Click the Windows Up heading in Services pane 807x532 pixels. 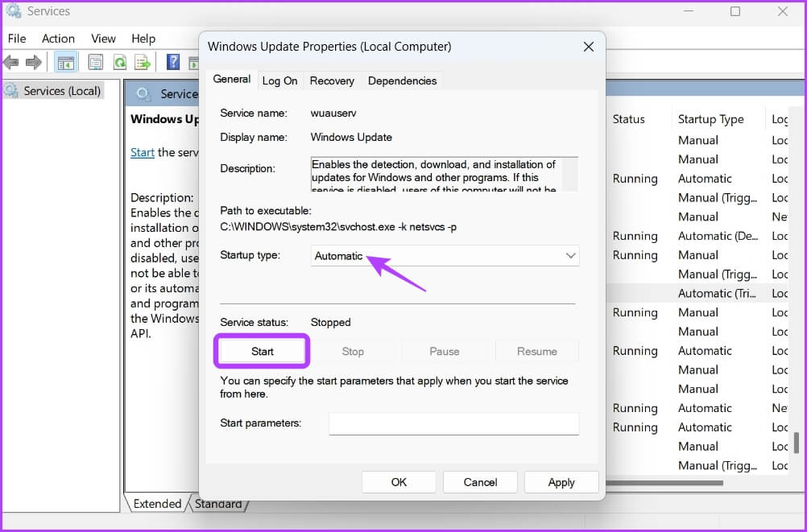(x=164, y=119)
